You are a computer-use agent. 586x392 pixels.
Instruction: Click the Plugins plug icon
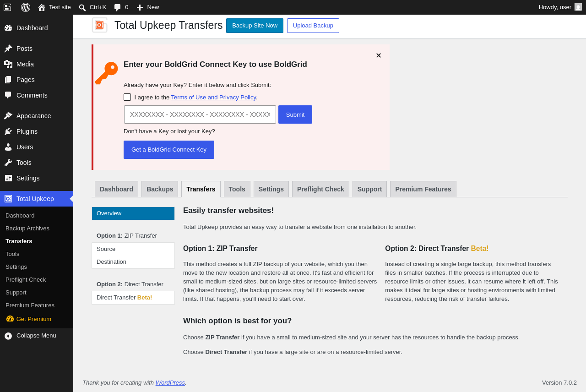click(x=8, y=131)
